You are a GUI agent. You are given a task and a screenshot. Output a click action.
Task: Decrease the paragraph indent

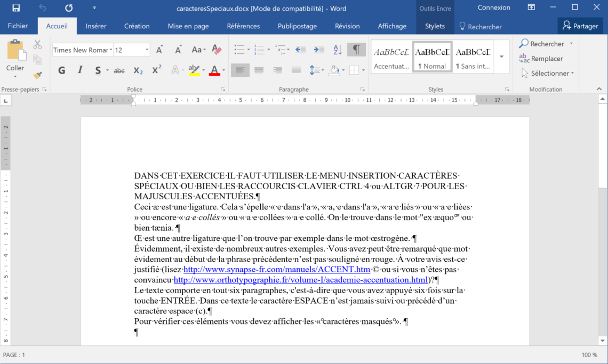[x=300, y=50]
